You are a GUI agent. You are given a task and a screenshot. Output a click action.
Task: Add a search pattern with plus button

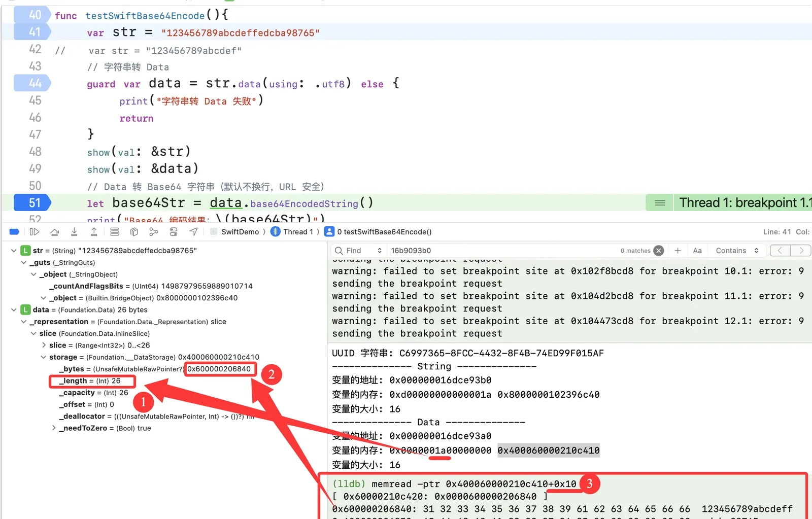click(678, 251)
